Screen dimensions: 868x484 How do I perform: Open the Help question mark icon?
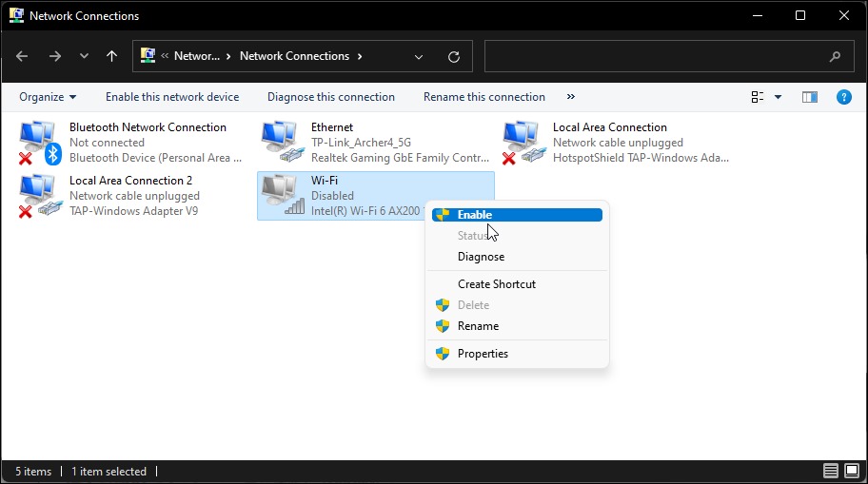(x=842, y=97)
